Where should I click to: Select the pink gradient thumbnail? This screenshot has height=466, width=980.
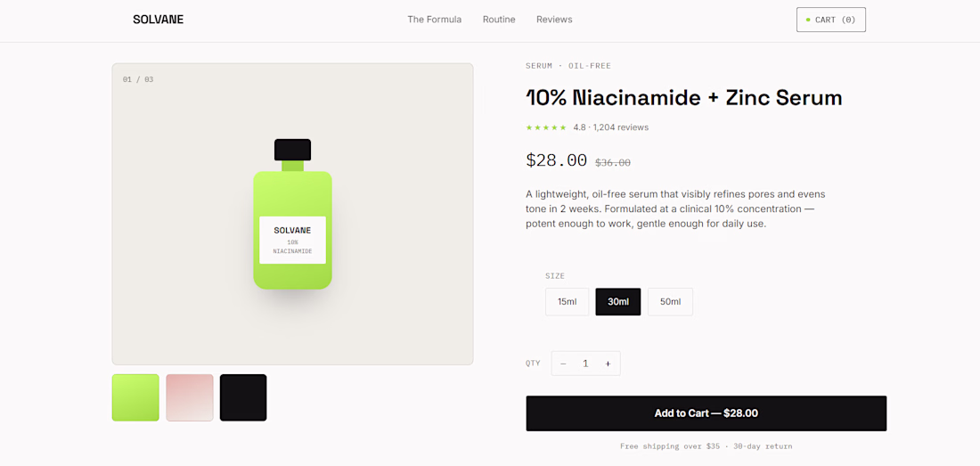(x=190, y=397)
